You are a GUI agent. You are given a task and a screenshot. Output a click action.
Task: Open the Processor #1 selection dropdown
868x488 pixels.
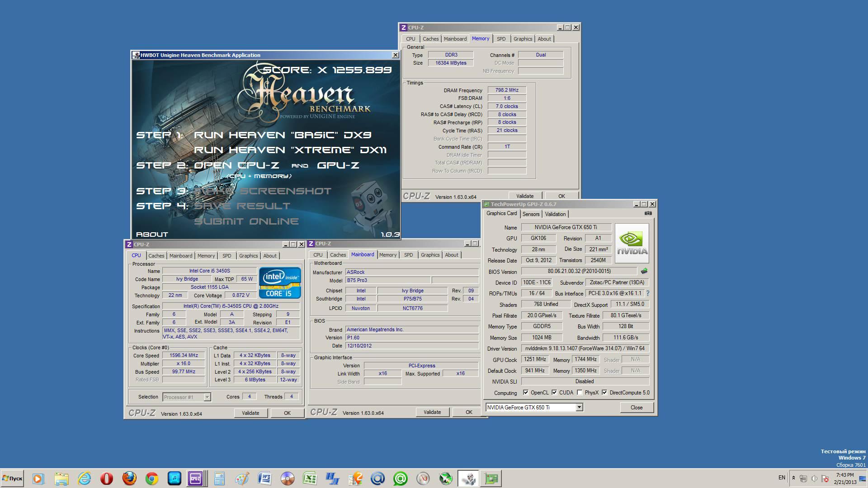click(x=207, y=397)
